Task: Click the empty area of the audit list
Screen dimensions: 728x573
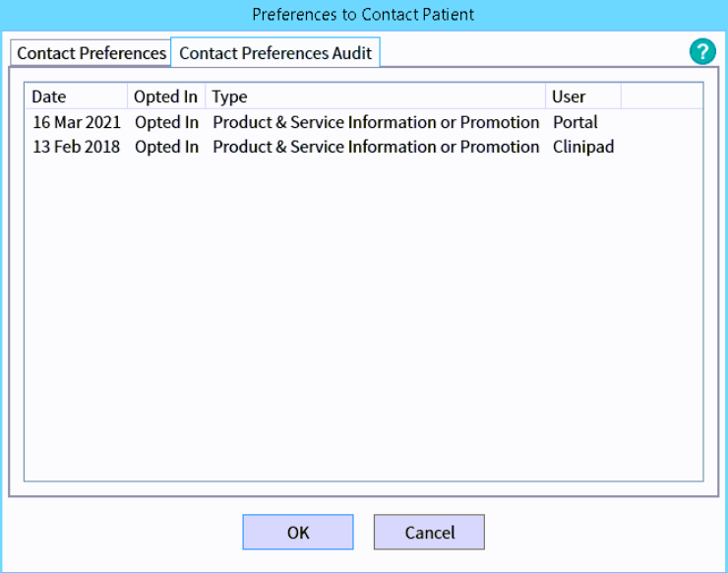Action: tap(363, 315)
